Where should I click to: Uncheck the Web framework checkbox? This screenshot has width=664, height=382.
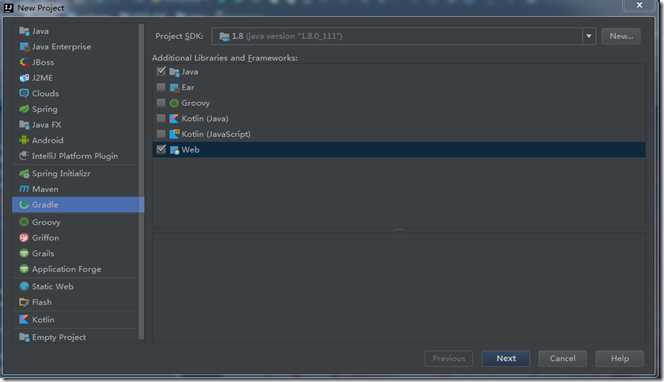point(161,149)
